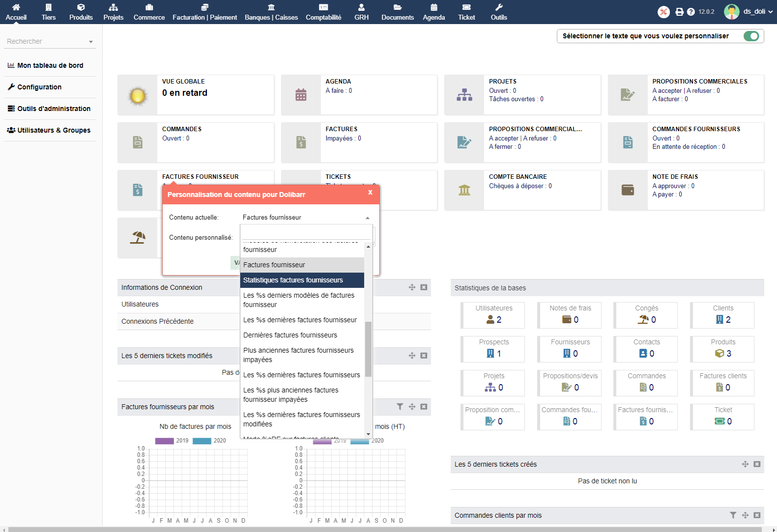Close the Les 5 derniers tickets modifiés box
Screen dimensions: 777x532
(x=424, y=356)
